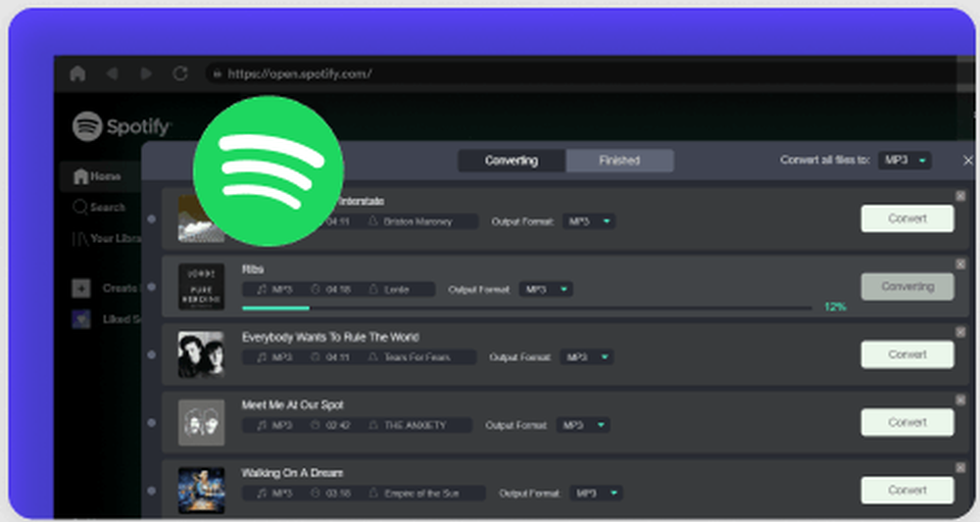Switch to the Converting tab
This screenshot has height=522, width=980.
[x=512, y=161]
